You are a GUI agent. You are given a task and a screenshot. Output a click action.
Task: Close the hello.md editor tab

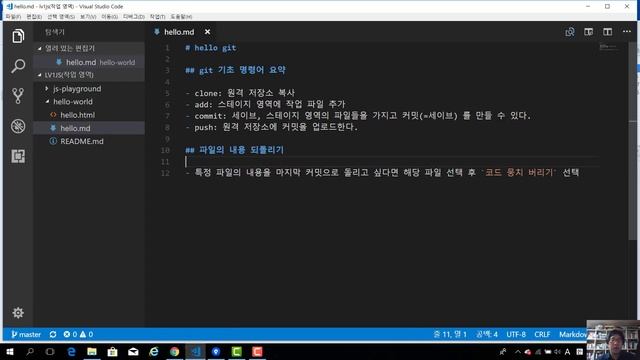[207, 32]
